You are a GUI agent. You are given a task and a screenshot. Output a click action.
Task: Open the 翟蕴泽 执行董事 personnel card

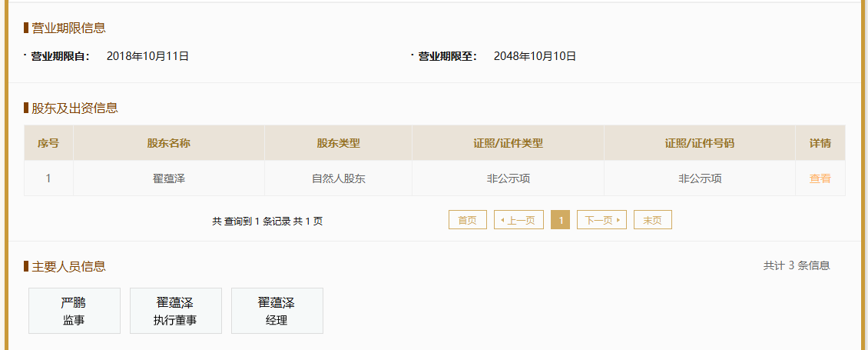[175, 311]
